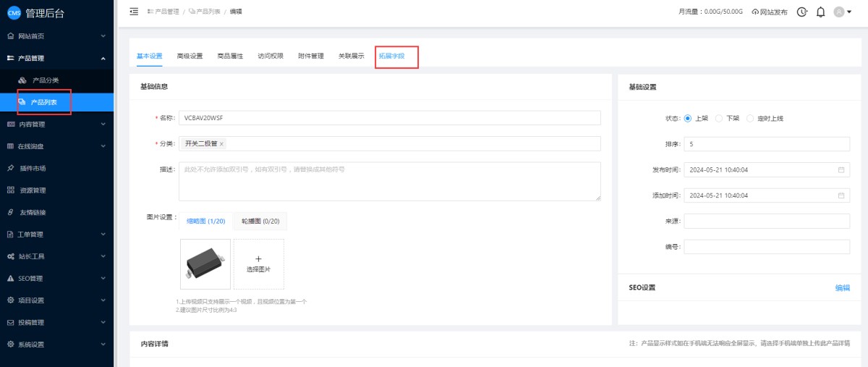Select the 上架 status radio button
This screenshot has height=367, width=868.
(x=687, y=118)
